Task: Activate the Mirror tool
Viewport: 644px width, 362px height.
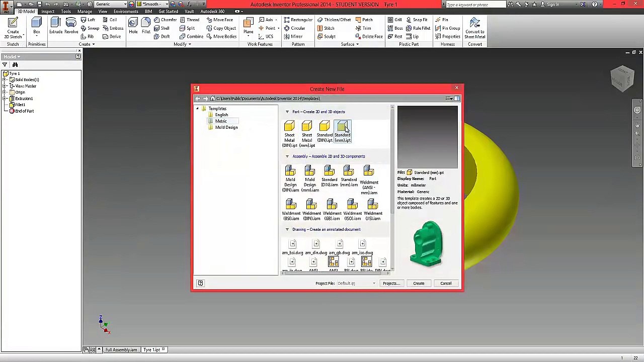Action: pyautogui.click(x=293, y=37)
